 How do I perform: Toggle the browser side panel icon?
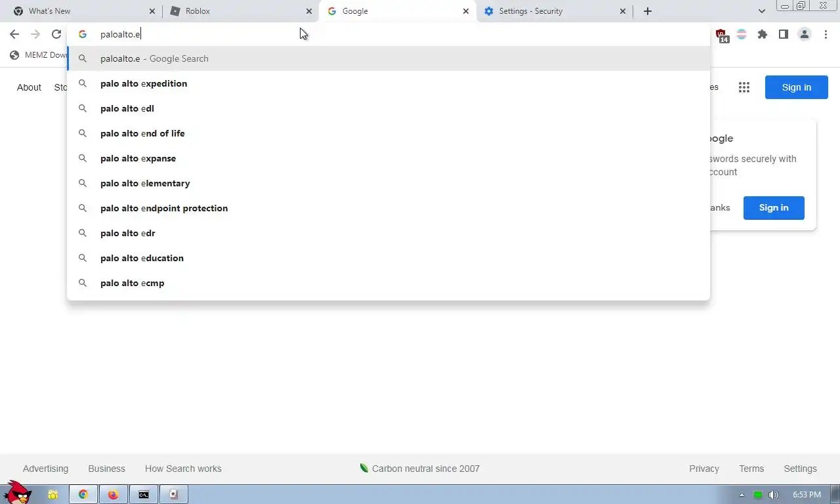(x=784, y=34)
